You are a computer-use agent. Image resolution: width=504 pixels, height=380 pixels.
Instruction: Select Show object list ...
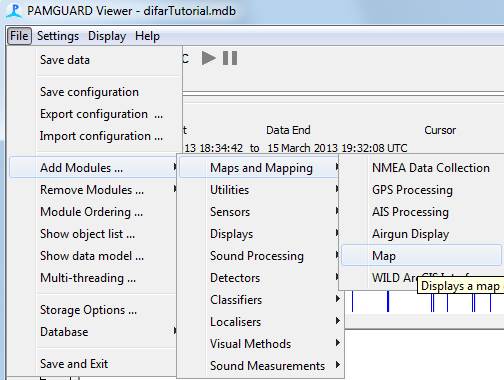coord(93,234)
